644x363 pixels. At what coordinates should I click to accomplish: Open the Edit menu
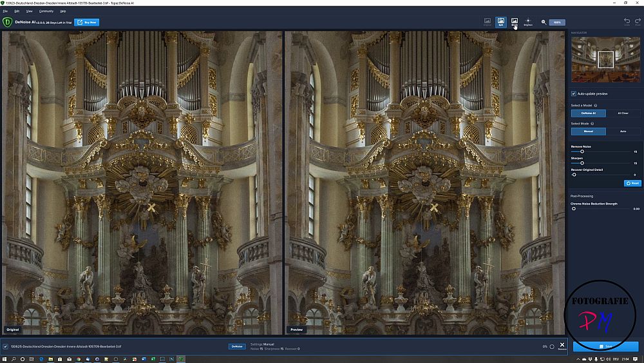[17, 11]
